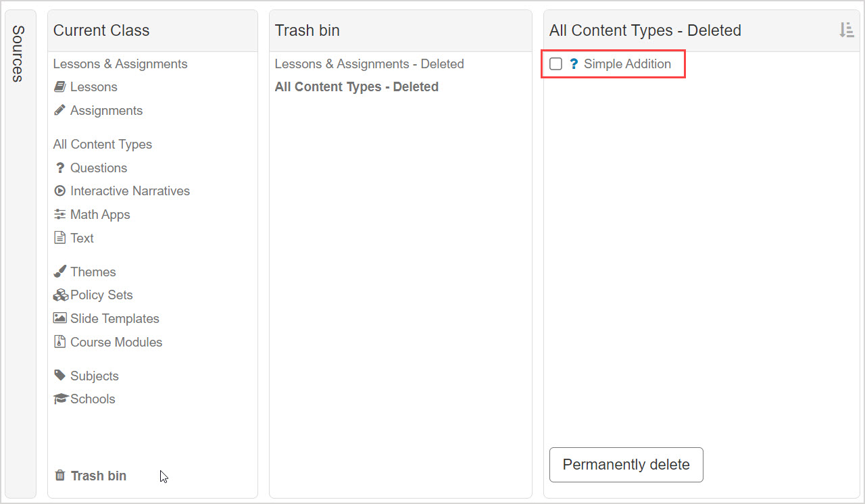The image size is (865, 504).
Task: Click the Permanently delete button
Action: (x=626, y=465)
